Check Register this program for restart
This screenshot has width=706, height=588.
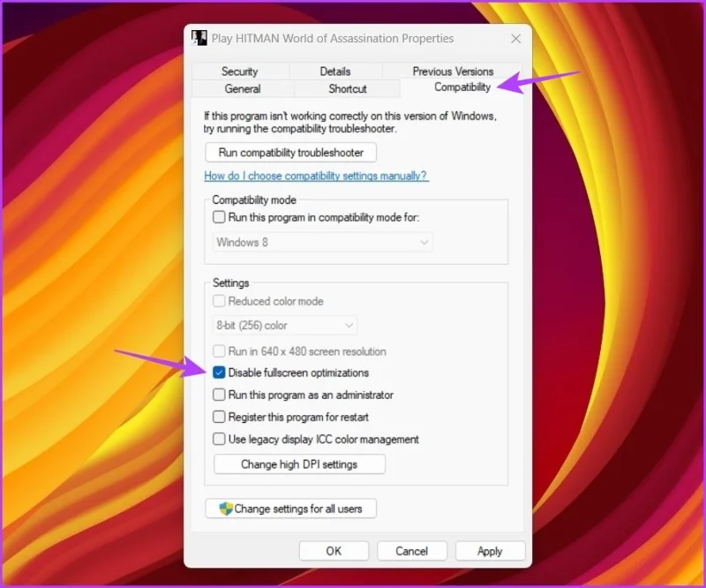point(219,417)
